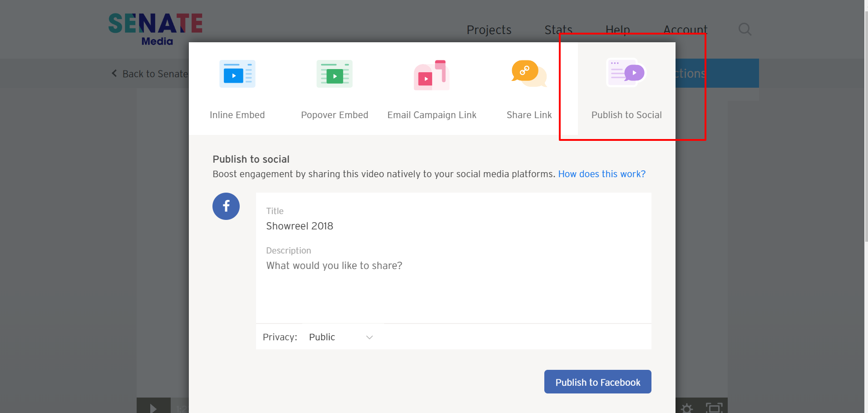Switch to Email Campaign Link tab label

coord(432,115)
